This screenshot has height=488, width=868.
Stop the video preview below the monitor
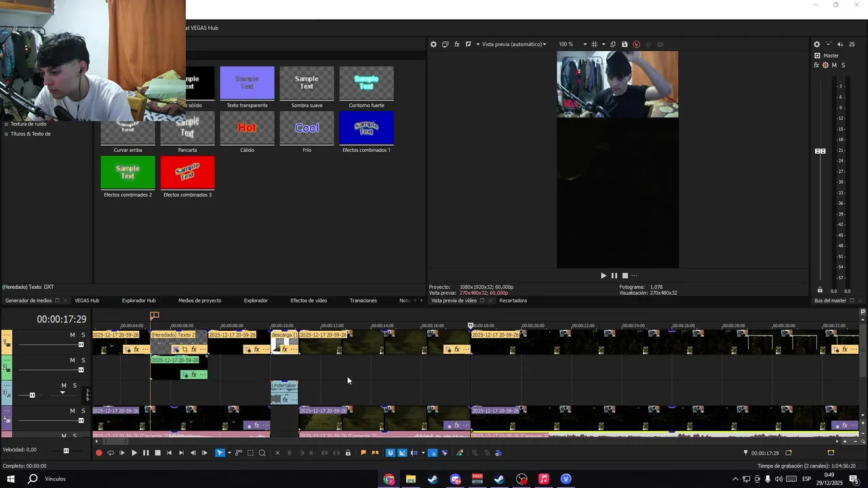point(625,276)
